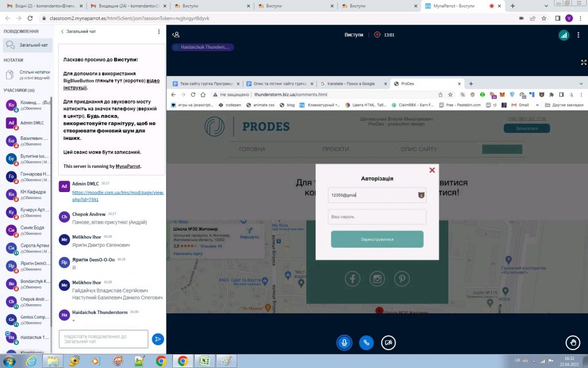The width and height of the screenshot is (588, 368).
Task: Leave audio using the phone icon
Action: tap(367, 342)
